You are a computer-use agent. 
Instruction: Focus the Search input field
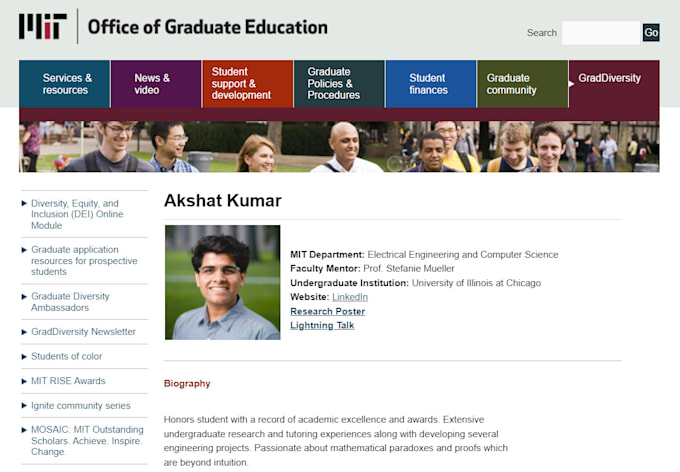tap(601, 33)
